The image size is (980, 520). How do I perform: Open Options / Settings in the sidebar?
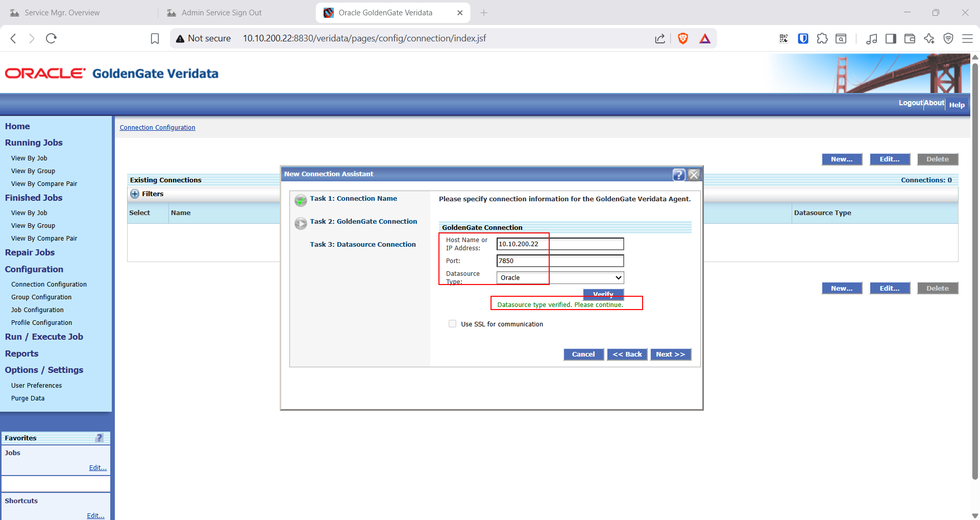coord(44,370)
